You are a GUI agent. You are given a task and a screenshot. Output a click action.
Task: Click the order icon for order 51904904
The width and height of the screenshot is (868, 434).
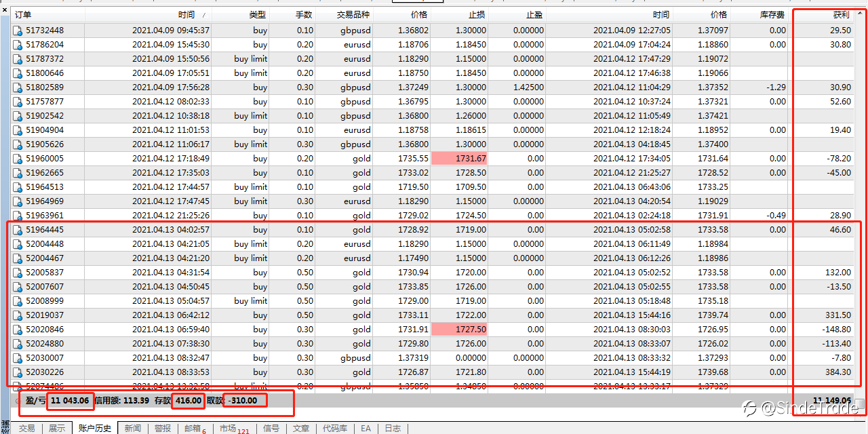[18, 130]
